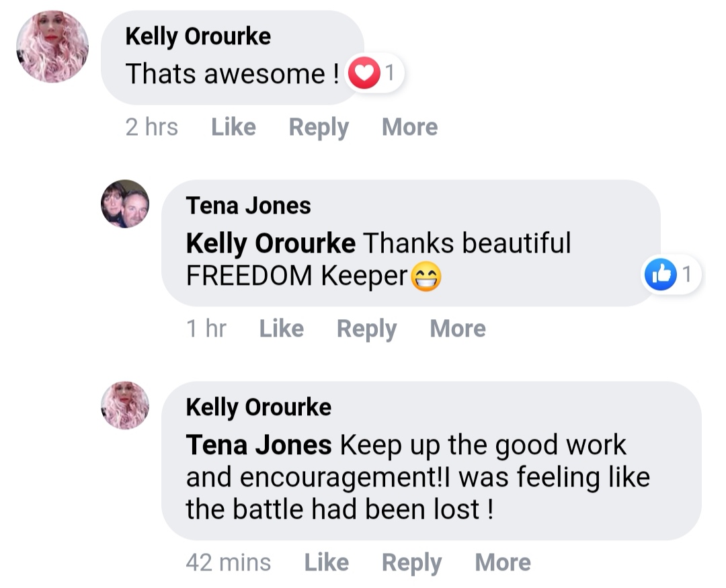Open Kelly Orourke author name on top comment
The image size is (726, 588).
tap(198, 36)
